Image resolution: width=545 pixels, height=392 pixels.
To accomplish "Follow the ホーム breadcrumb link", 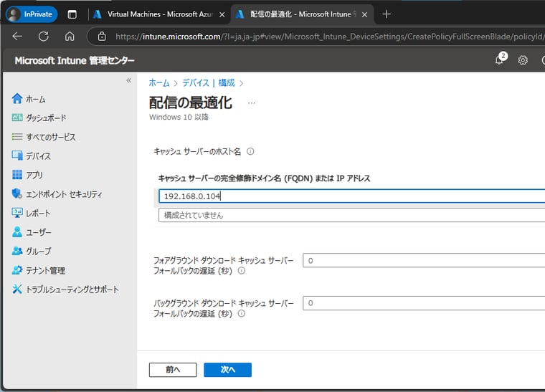I will click(159, 83).
